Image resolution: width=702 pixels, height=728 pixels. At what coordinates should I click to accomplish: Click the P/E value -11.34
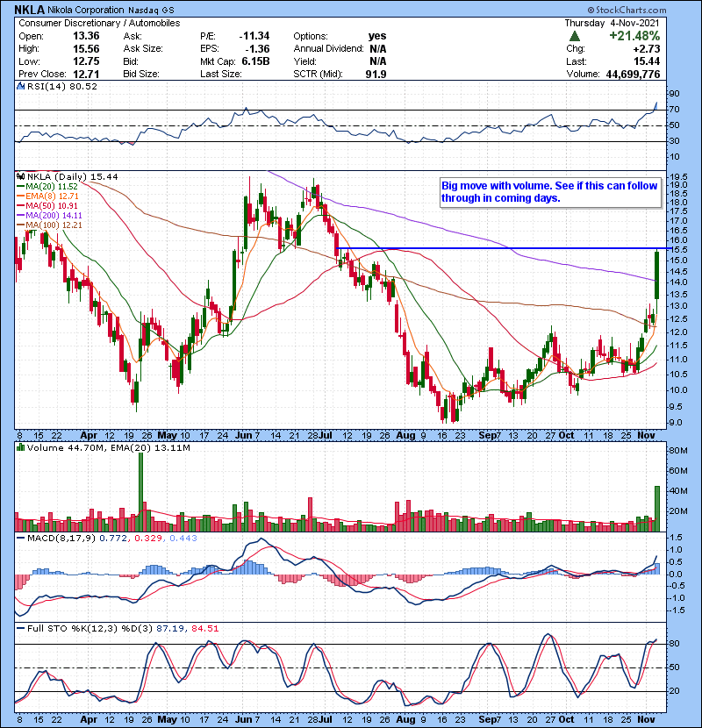(254, 36)
